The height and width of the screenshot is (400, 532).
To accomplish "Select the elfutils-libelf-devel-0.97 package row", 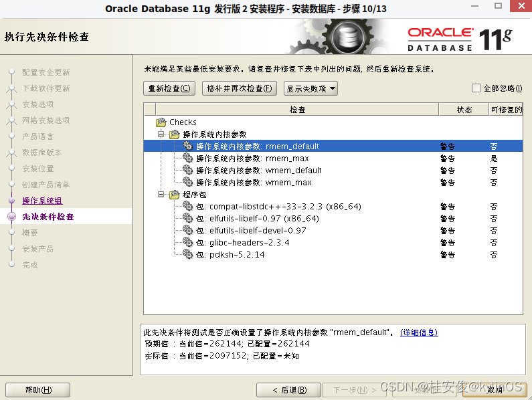I will [x=333, y=230].
